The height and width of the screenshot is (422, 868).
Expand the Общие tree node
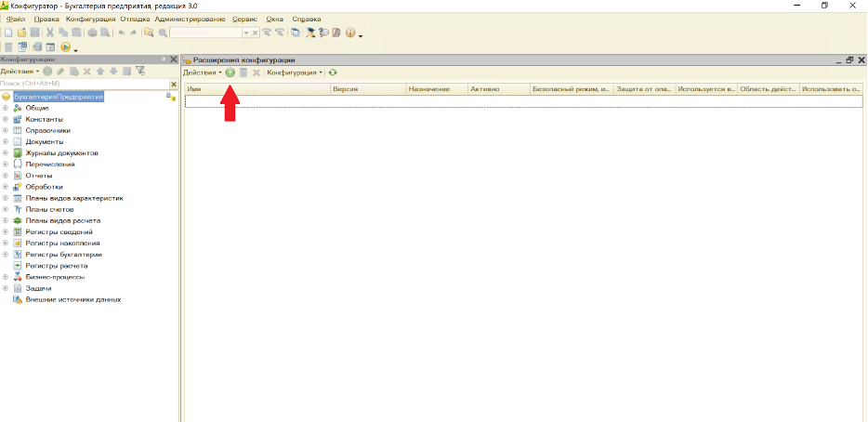(6, 108)
